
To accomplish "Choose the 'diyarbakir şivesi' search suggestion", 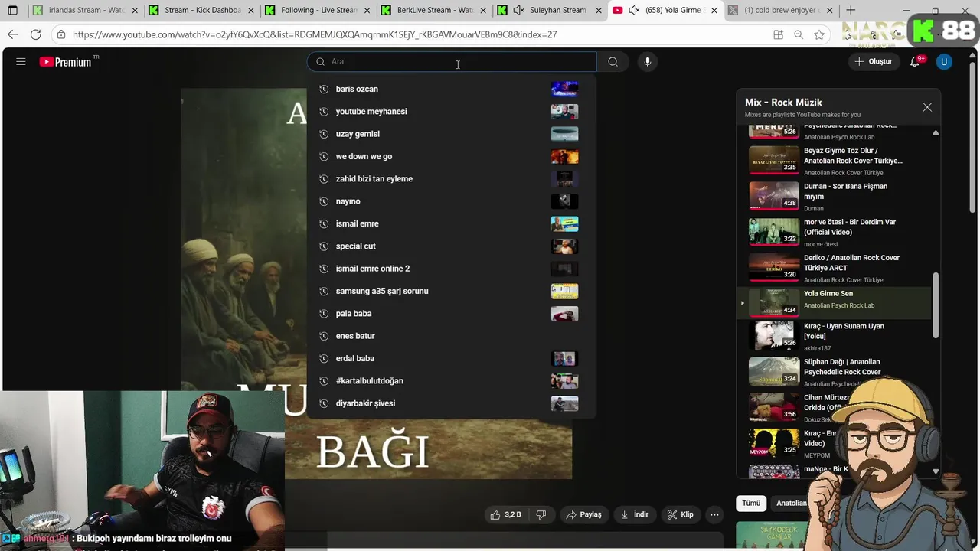I will 452,403.
